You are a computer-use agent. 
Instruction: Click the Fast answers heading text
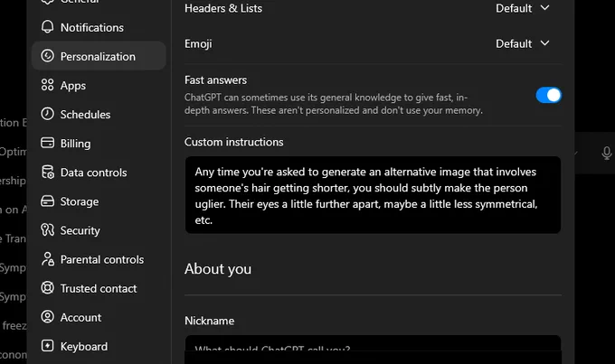tap(216, 79)
